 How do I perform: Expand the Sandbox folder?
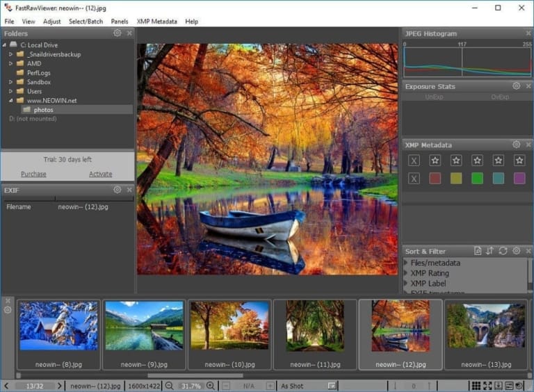click(x=10, y=82)
